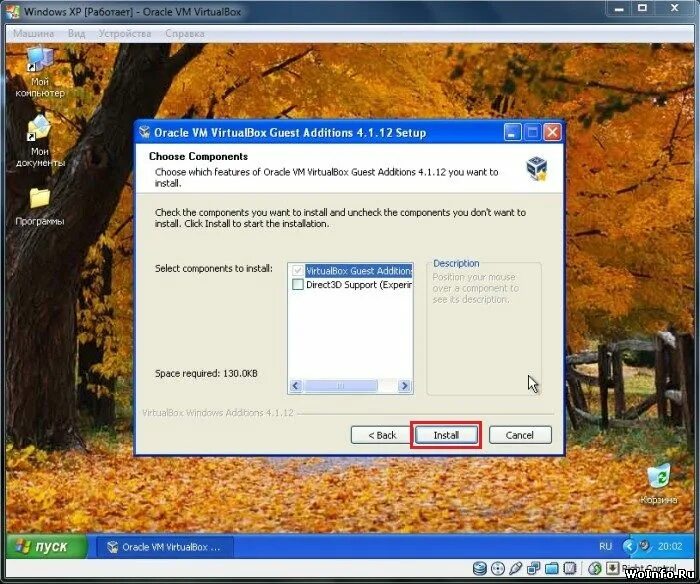Select the Мои документы desktop icon
This screenshot has width=700, height=584.
click(x=40, y=142)
